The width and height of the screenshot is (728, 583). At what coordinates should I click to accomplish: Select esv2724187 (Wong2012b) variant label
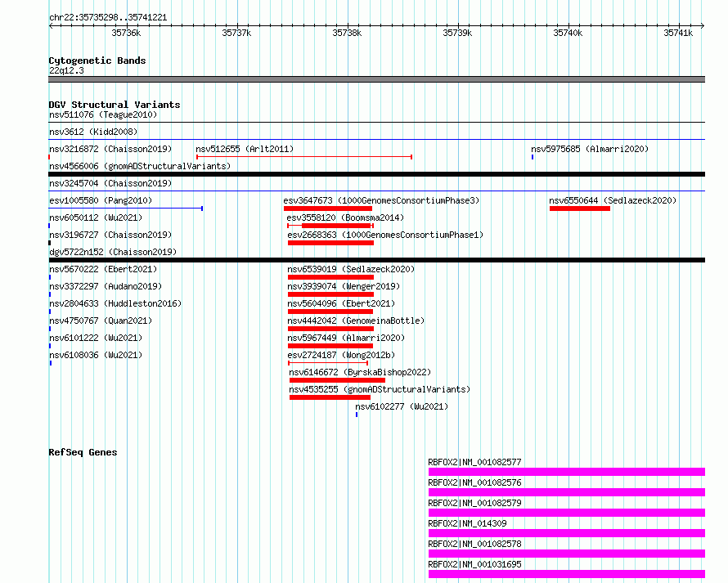point(341,355)
